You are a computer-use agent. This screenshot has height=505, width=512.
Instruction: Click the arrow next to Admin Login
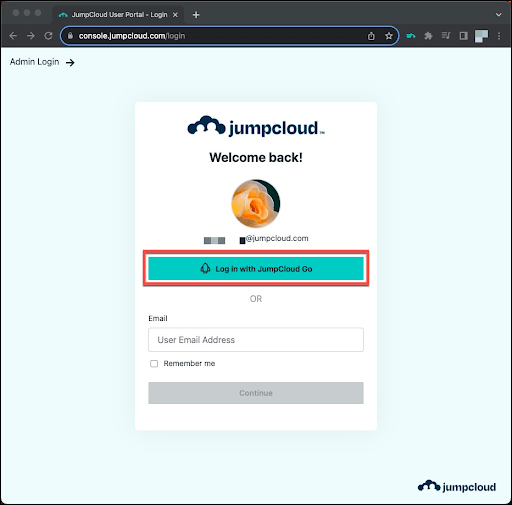click(x=70, y=62)
